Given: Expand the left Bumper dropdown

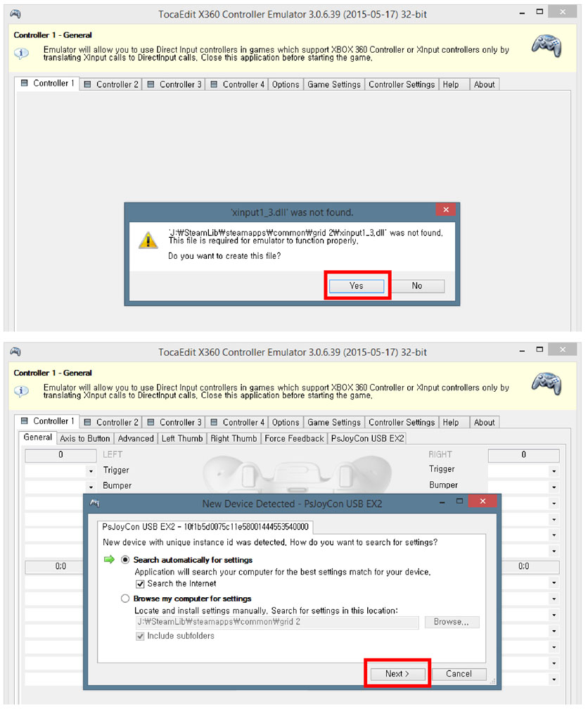Looking at the screenshot, I should (x=91, y=487).
